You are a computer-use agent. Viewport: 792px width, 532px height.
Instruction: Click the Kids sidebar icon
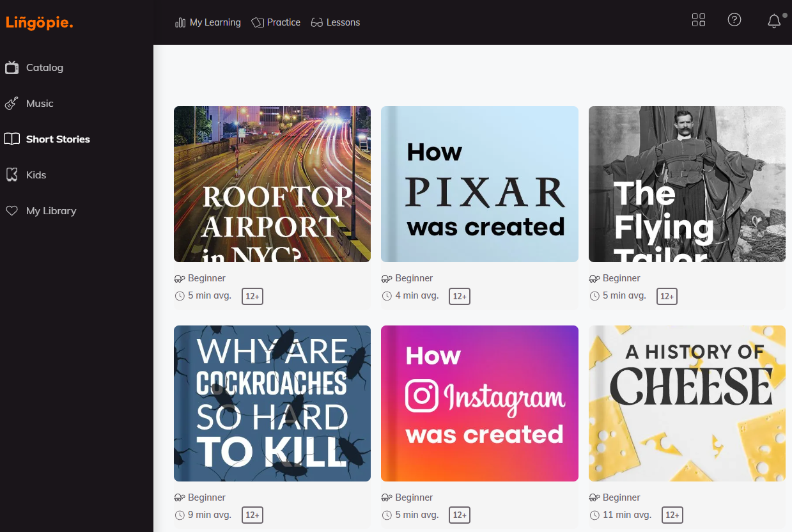click(x=12, y=175)
